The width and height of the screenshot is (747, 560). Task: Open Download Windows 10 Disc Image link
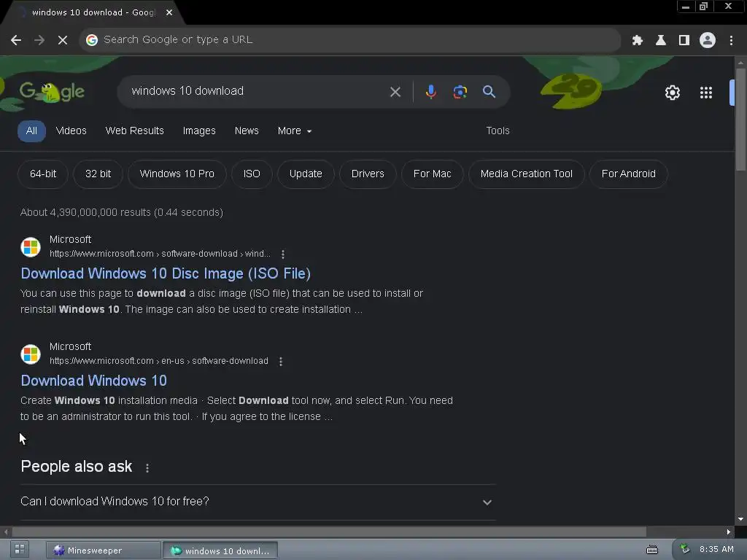166,274
